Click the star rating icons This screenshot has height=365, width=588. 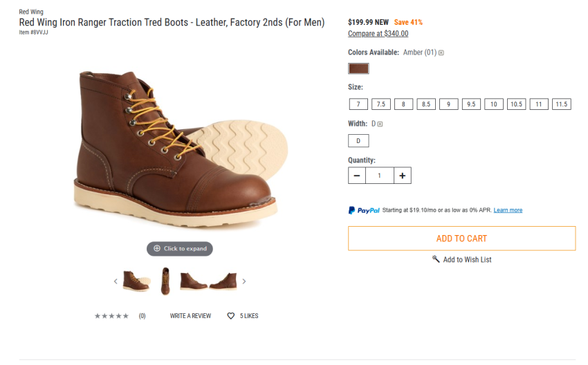tap(111, 316)
